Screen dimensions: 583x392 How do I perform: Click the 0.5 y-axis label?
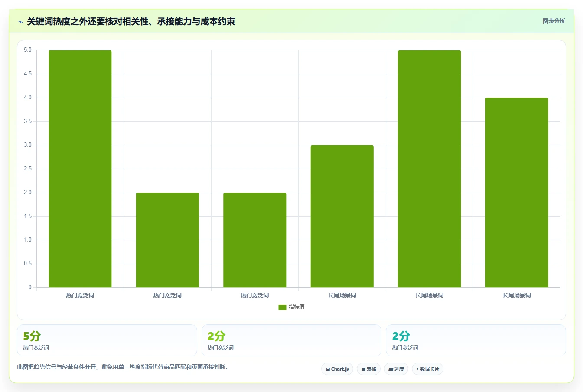pos(28,264)
